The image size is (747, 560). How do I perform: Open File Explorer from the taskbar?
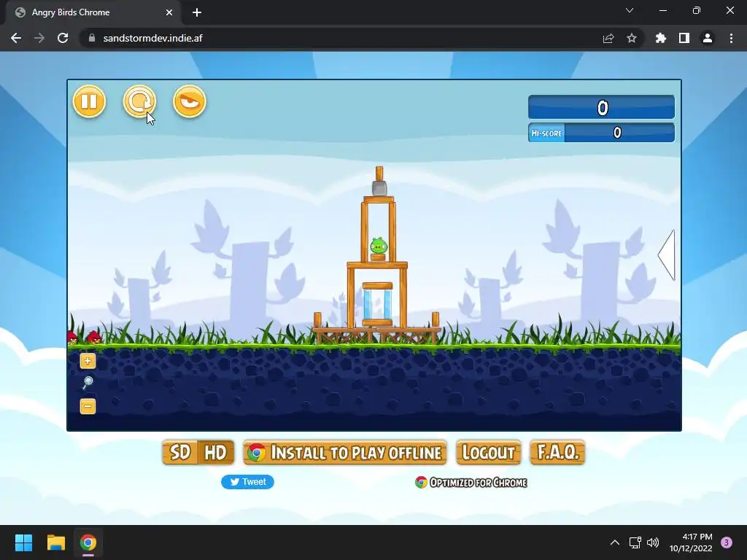click(55, 542)
